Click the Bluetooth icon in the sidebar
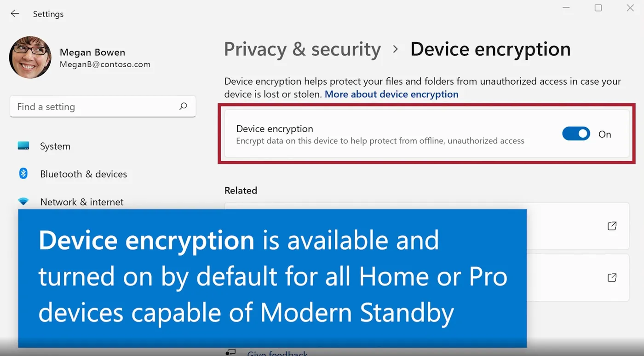 coord(23,174)
